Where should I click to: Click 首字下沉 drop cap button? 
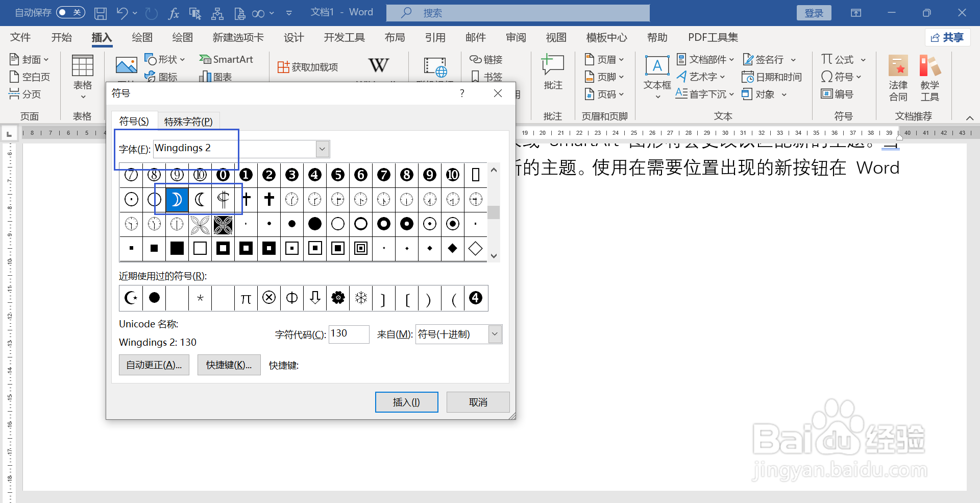[704, 94]
